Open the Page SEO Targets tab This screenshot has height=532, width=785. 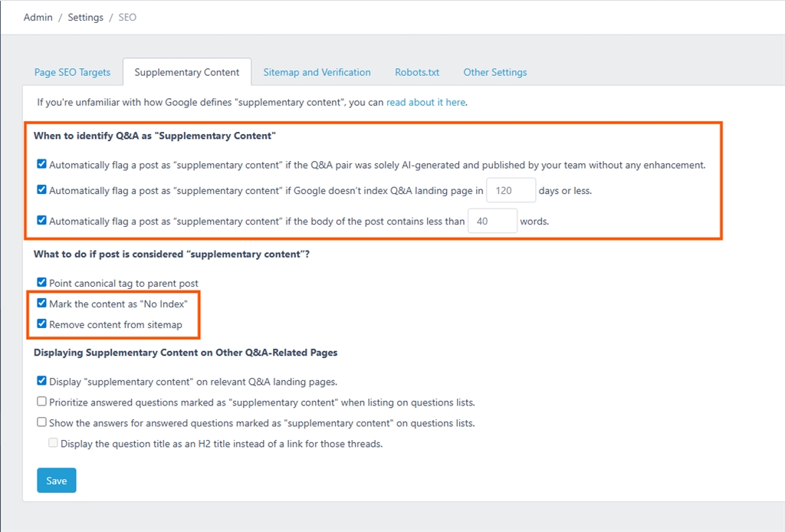click(x=72, y=72)
